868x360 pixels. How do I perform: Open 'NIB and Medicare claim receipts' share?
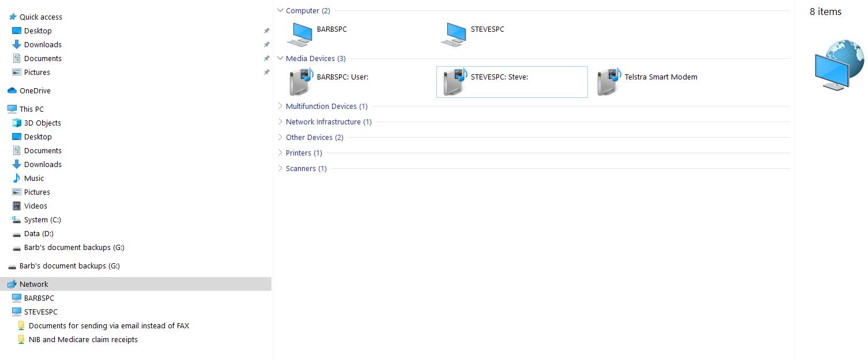83,339
